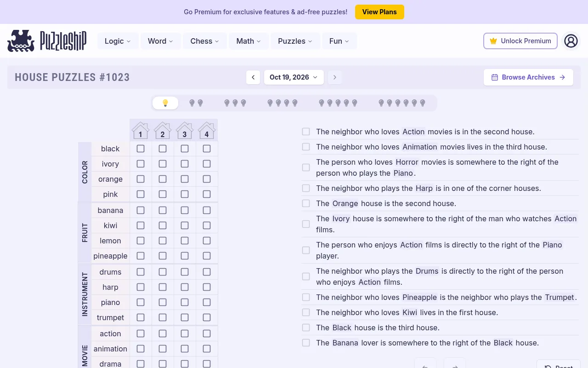Select three-bulb difficulty level

pos(235,103)
